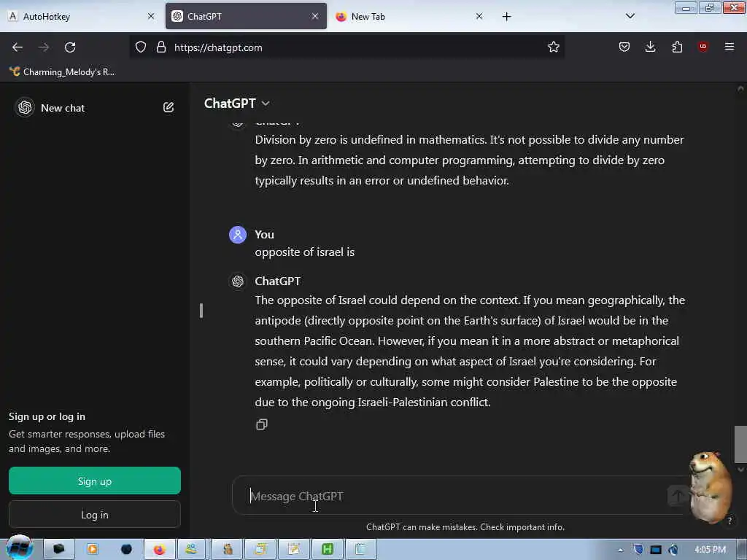Click the scrollbar down arrow
Screen dimensions: 747x560
coord(740,470)
